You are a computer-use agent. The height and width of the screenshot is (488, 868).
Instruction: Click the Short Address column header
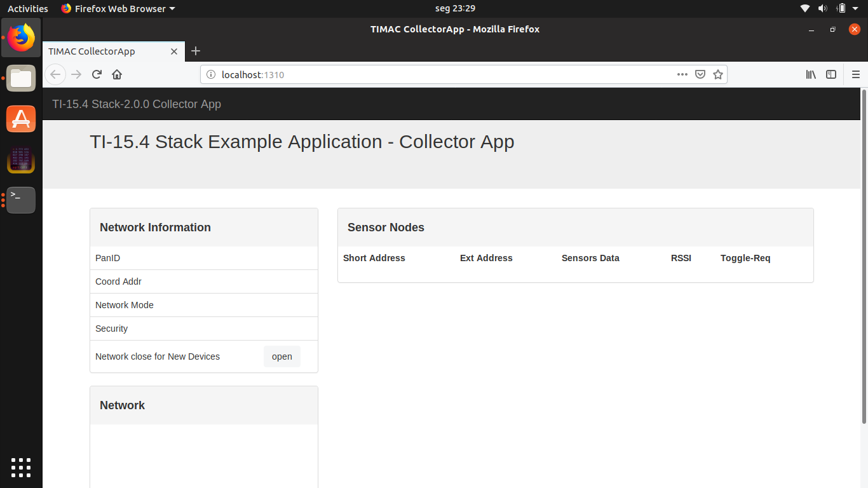374,258
